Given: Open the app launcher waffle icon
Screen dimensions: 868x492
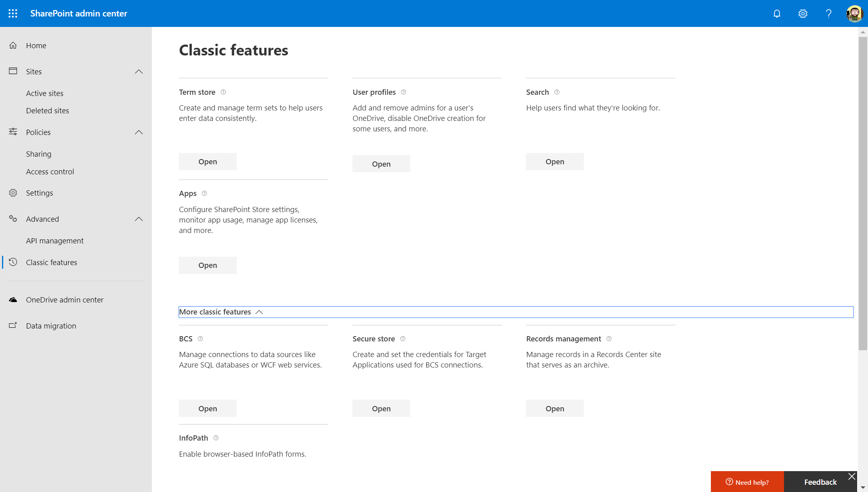Looking at the screenshot, I should 13,13.
